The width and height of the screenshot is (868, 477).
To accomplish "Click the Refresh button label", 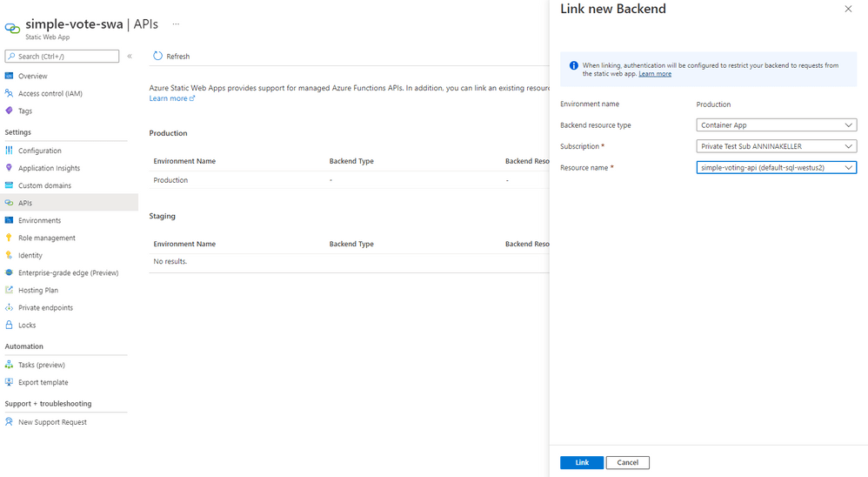I will [x=177, y=57].
